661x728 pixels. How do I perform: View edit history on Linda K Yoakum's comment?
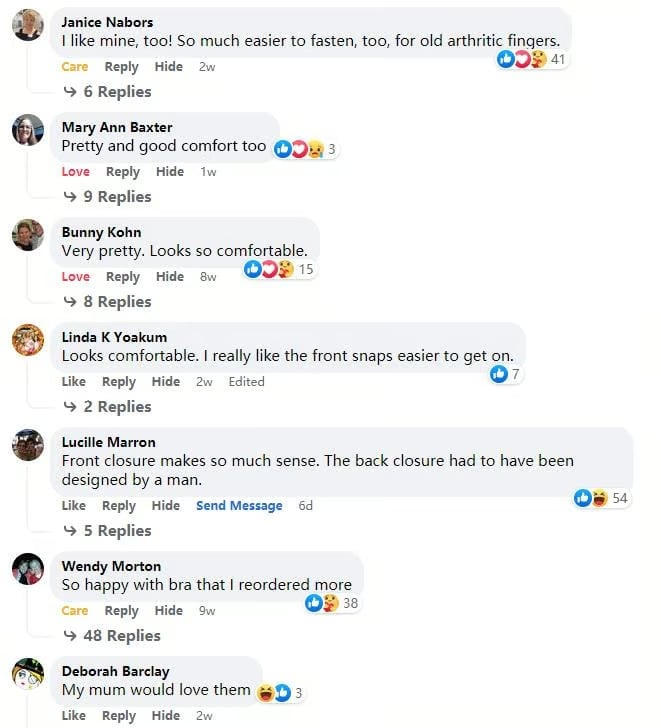(x=246, y=382)
